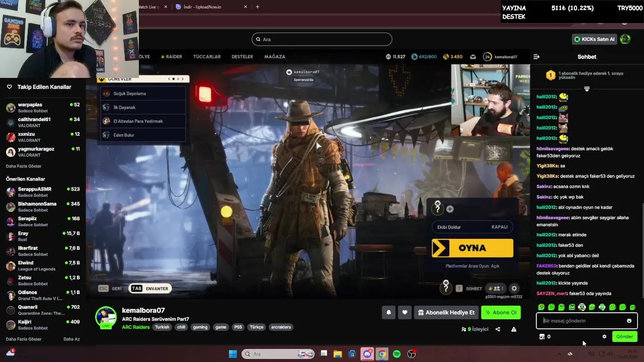Open the SerappuASMR recommended channel
This screenshot has width=644, height=362.
coord(43,192)
